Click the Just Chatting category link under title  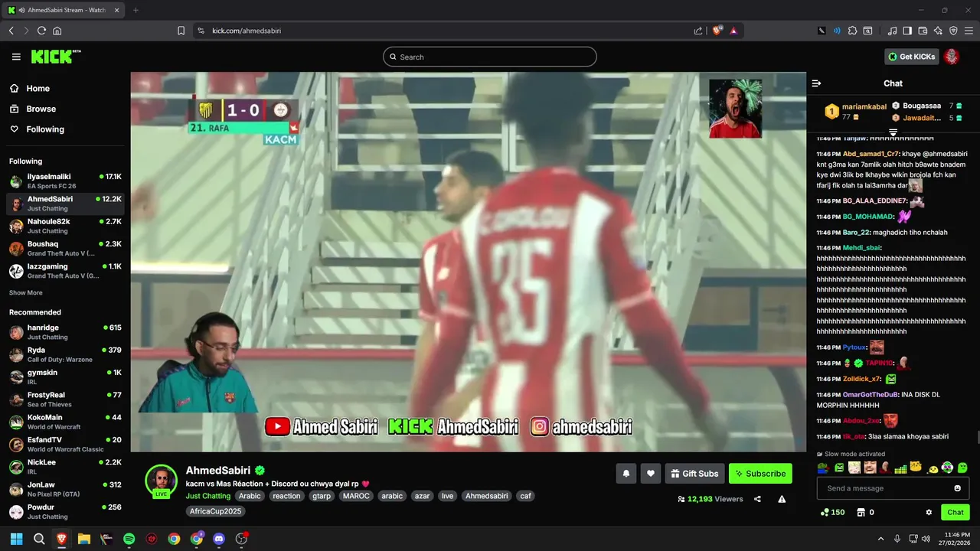click(x=208, y=496)
